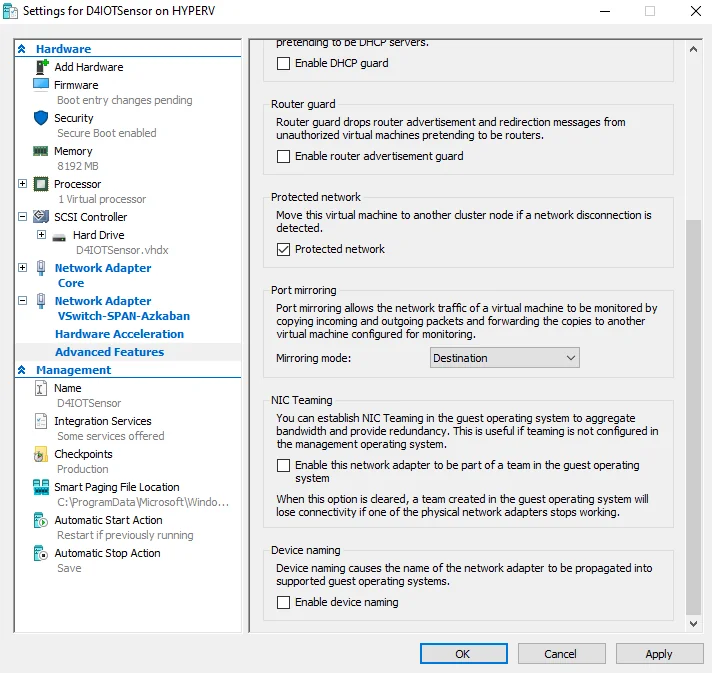Screen dimensions: 712x673
Task: Expand the Hard Drive tree node
Action: pos(41,235)
